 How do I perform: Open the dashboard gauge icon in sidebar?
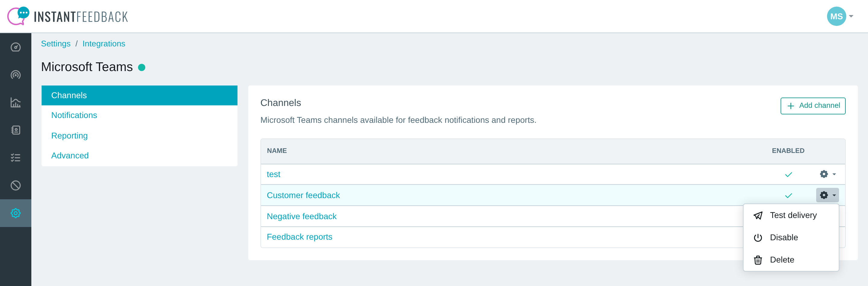pyautogui.click(x=15, y=47)
